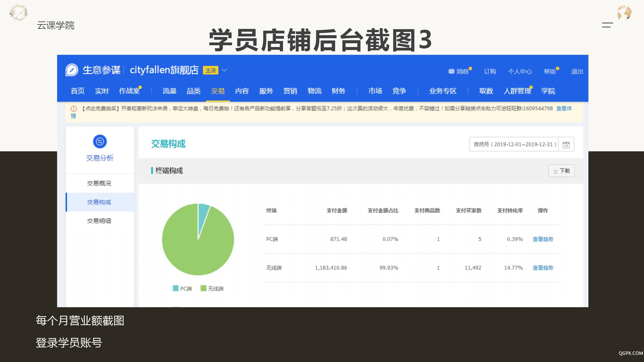
Task: Open the 作战室 menu item
Action: tap(129, 91)
